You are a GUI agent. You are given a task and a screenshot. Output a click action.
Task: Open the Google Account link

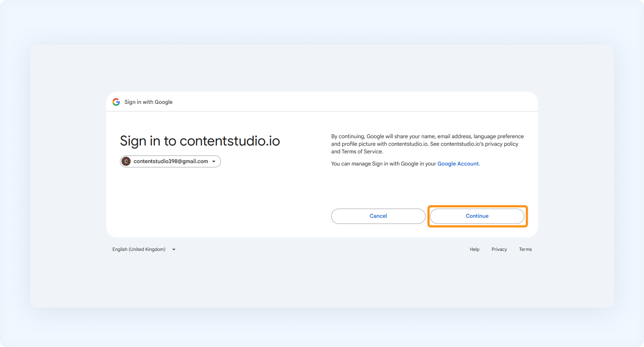tap(458, 164)
